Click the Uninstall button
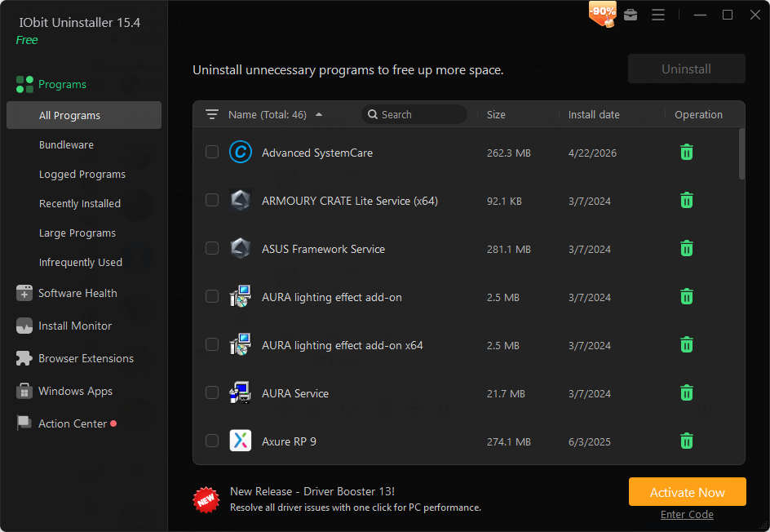This screenshot has height=532, width=770. (x=687, y=69)
